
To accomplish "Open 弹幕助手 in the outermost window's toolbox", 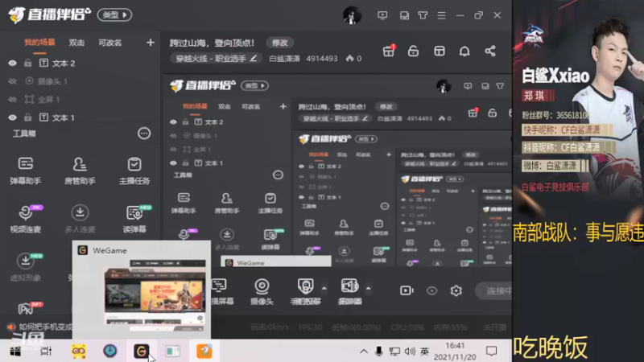I will point(26,171).
